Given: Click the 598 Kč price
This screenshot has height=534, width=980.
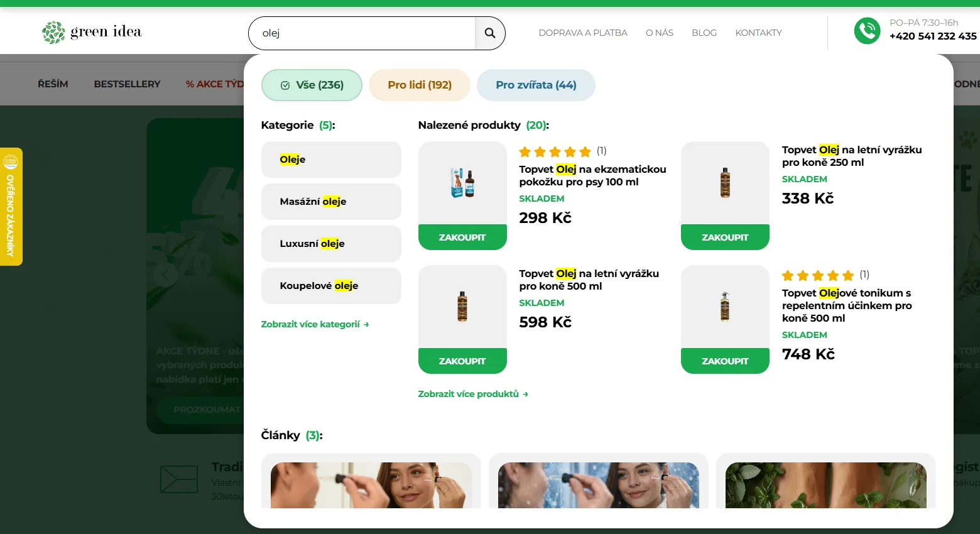Looking at the screenshot, I should pos(545,322).
